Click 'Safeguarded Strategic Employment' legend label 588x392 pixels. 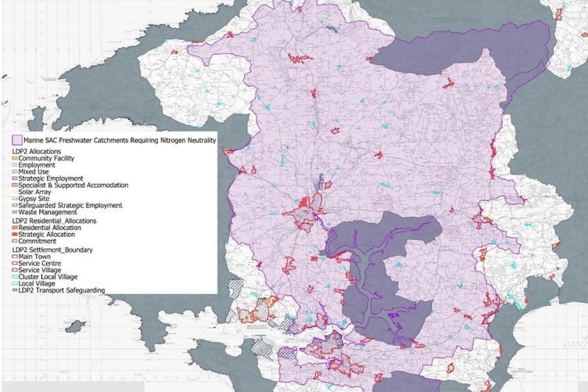tap(70, 206)
